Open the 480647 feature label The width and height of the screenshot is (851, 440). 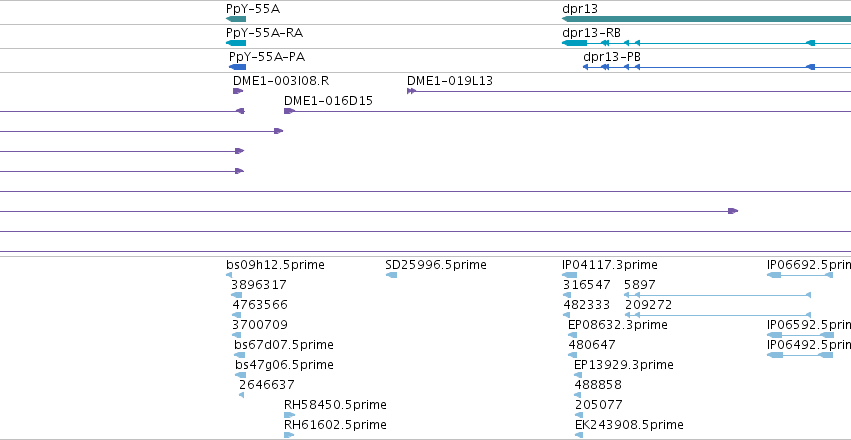click(x=592, y=345)
